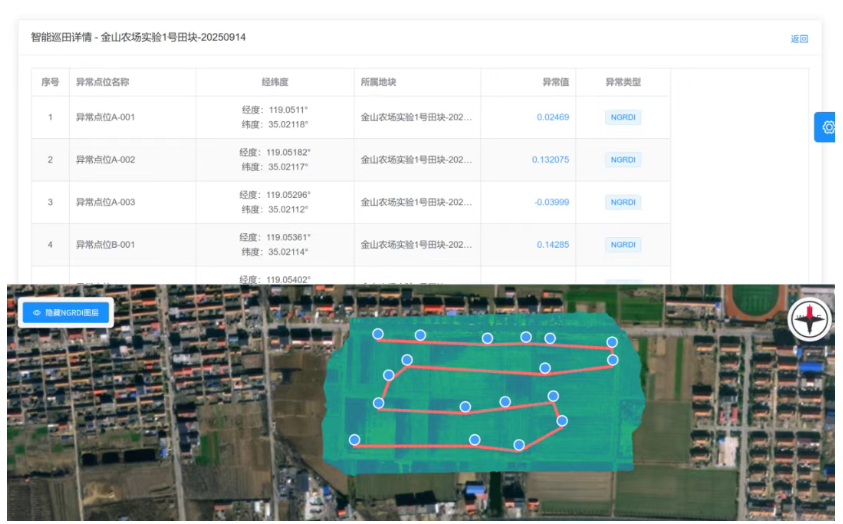
Task: Click 返回 link to go back
Action: pyautogui.click(x=799, y=39)
